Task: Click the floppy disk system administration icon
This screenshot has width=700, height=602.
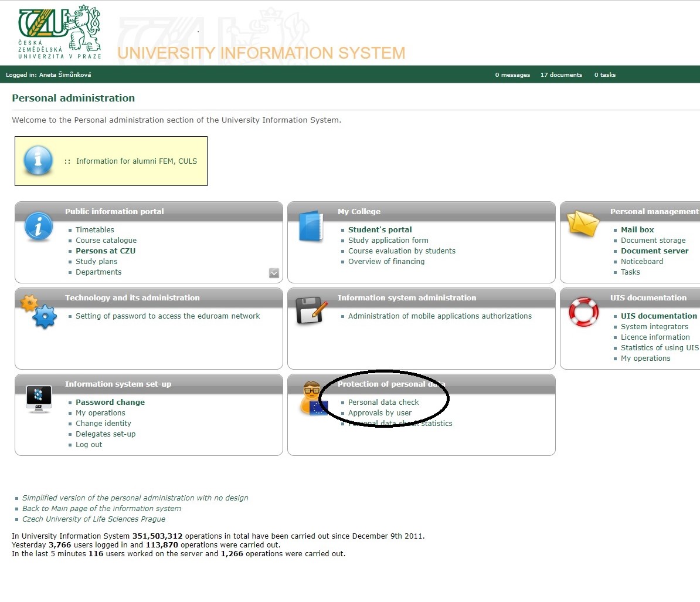Action: 311,310
